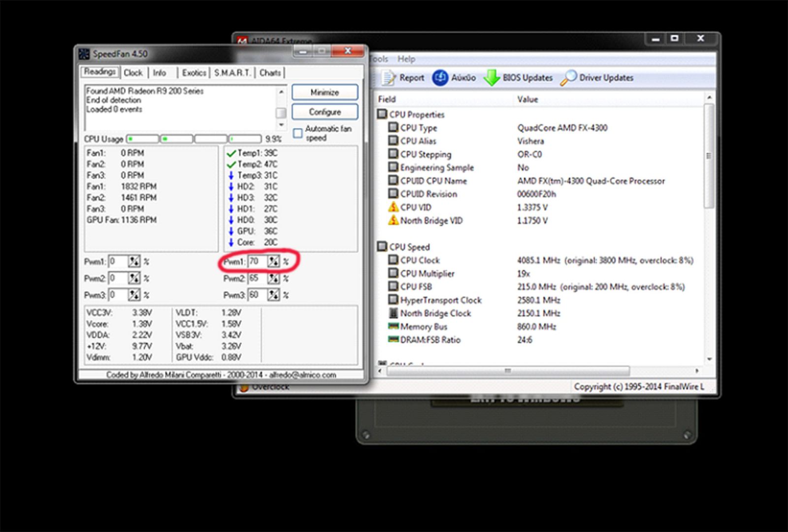Image resolution: width=788 pixels, height=532 pixels.
Task: Adjust the right Pwm3 spinner at 60
Action: pyautogui.click(x=273, y=295)
